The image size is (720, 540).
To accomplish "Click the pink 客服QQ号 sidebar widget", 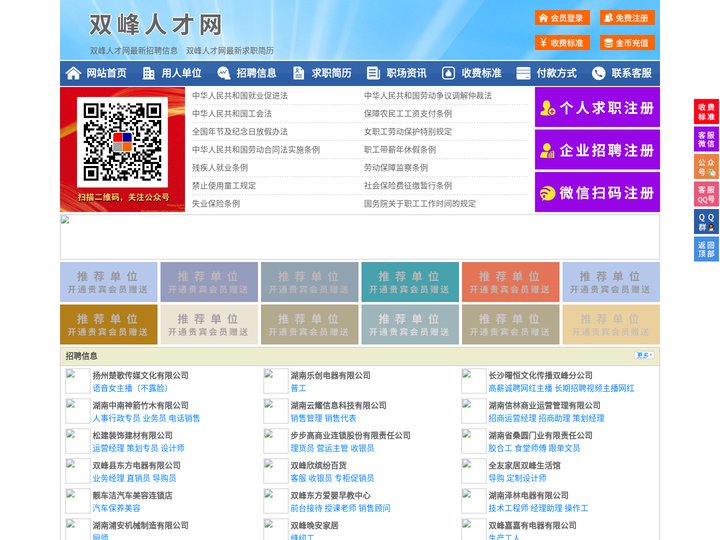I will pyautogui.click(x=706, y=194).
